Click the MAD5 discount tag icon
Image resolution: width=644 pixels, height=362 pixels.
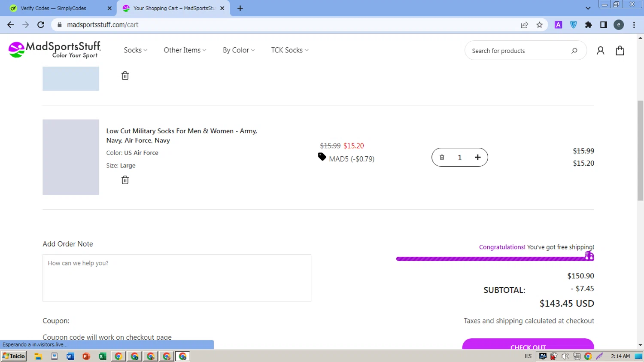322,157
